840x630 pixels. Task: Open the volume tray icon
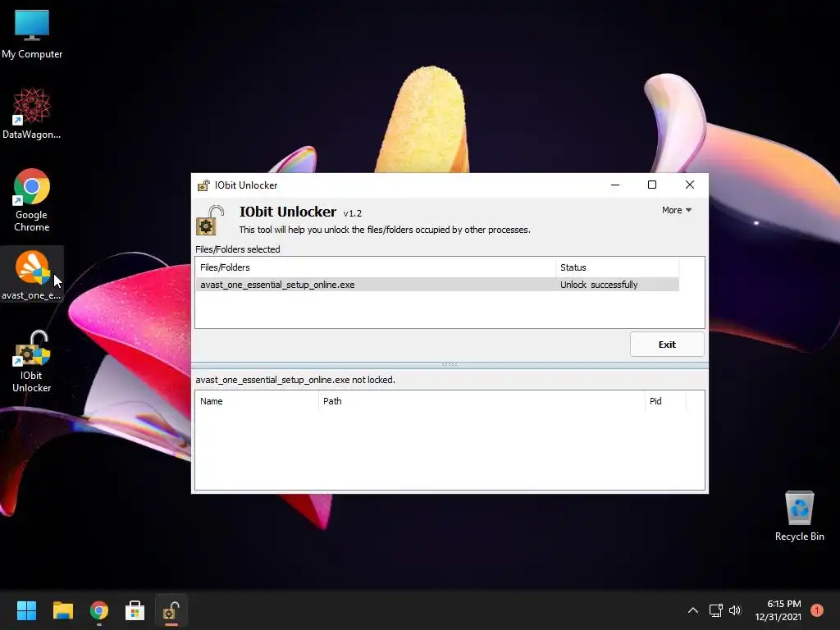click(x=735, y=610)
